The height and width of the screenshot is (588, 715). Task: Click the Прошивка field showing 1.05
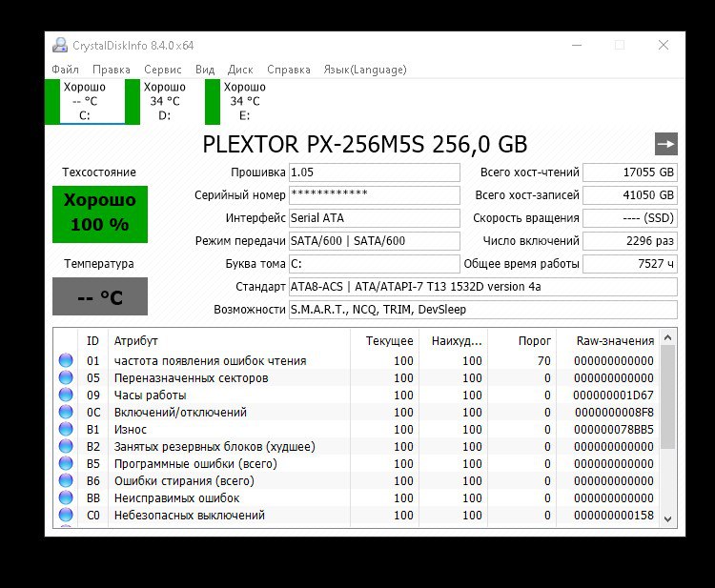[x=375, y=172]
